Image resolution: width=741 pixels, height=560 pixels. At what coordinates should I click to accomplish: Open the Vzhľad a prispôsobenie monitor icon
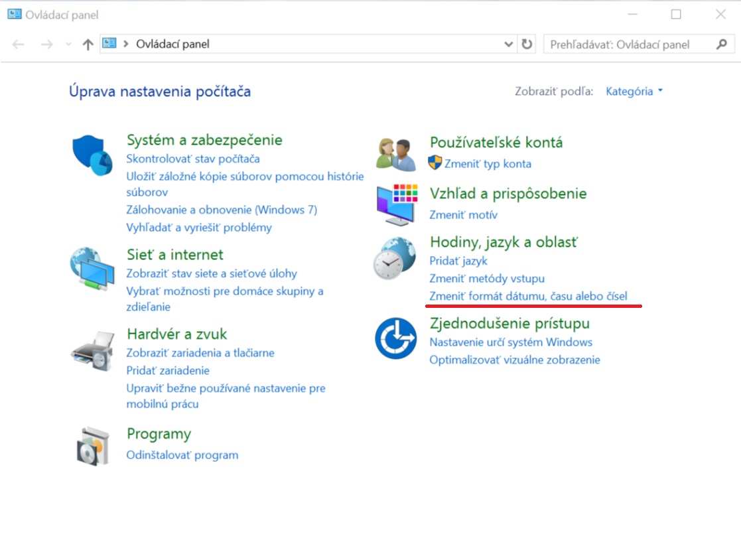[x=397, y=204]
